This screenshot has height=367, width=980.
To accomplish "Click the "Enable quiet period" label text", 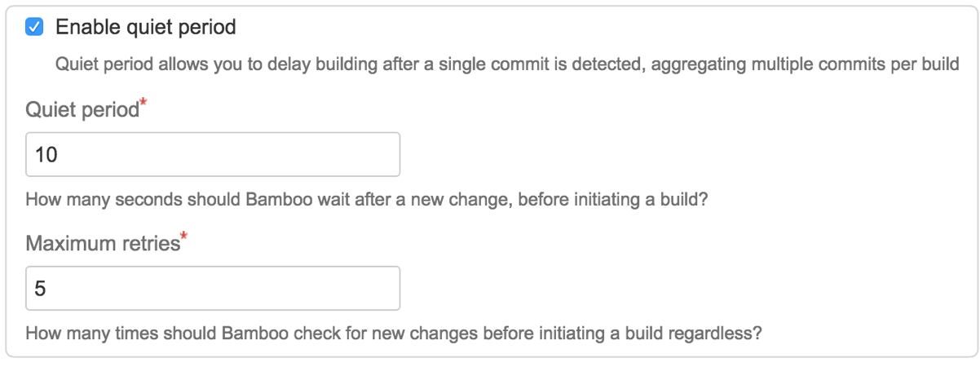I will (145, 28).
